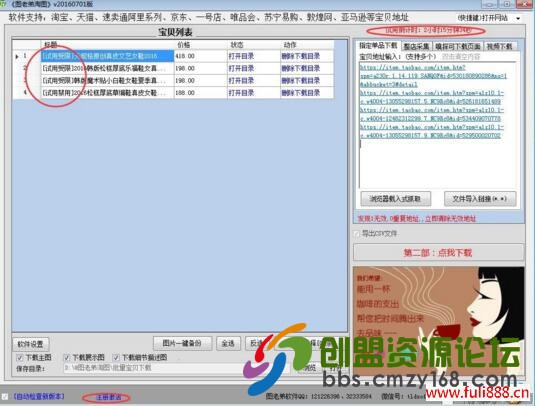Image resolution: width=535 pixels, height=406 pixels.
Task: Toggle the 下载主图 checkbox
Action: [x=20, y=358]
